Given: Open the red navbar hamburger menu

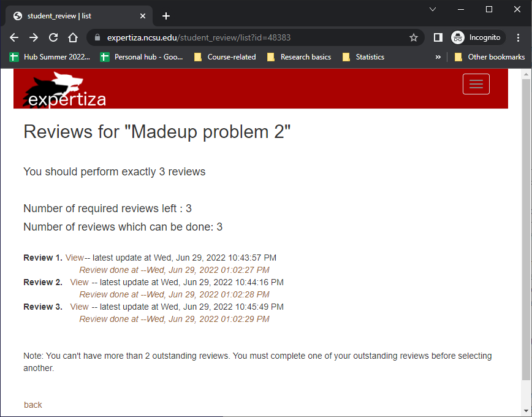Looking at the screenshot, I should pos(476,84).
